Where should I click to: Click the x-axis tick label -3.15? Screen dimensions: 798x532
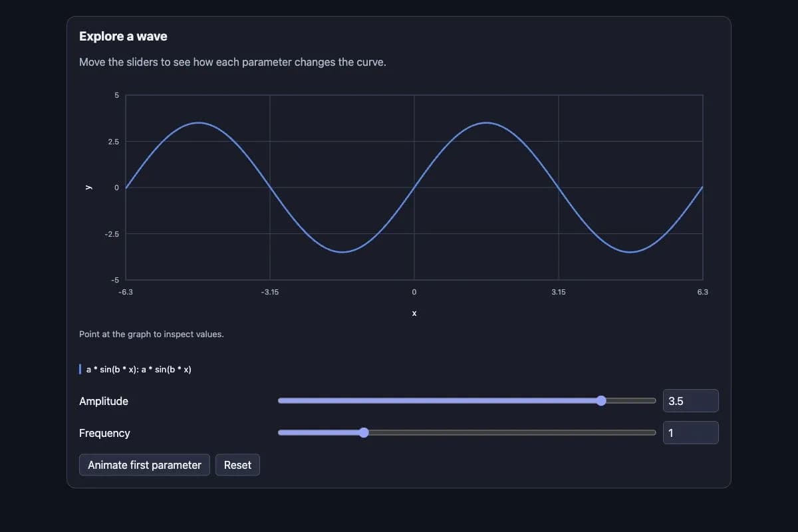point(270,292)
